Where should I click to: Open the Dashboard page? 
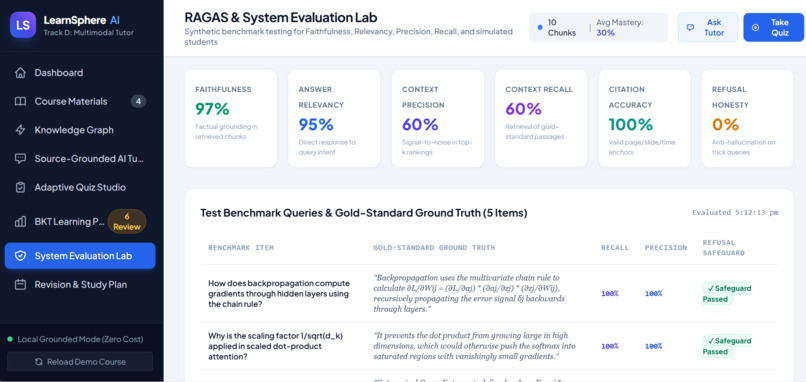[80, 72]
